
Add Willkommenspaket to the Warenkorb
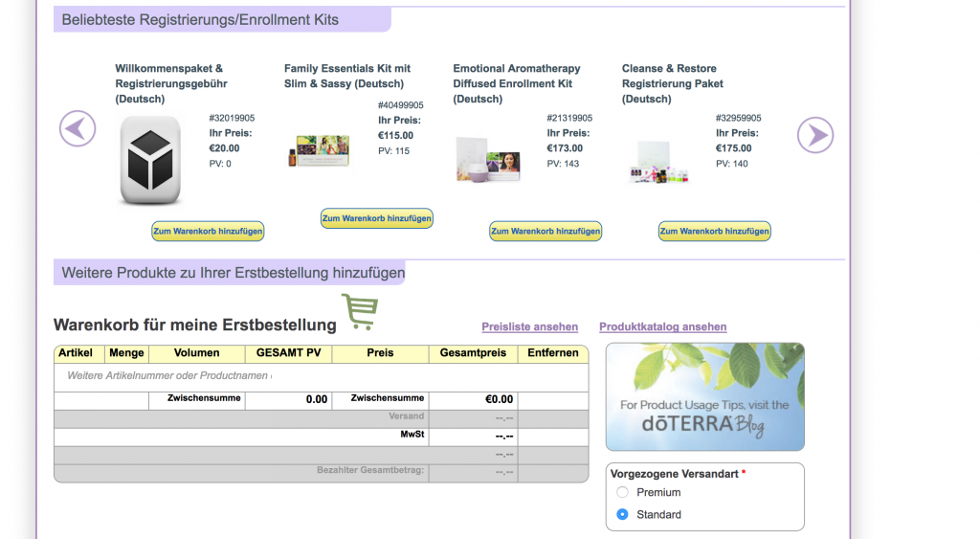click(208, 232)
